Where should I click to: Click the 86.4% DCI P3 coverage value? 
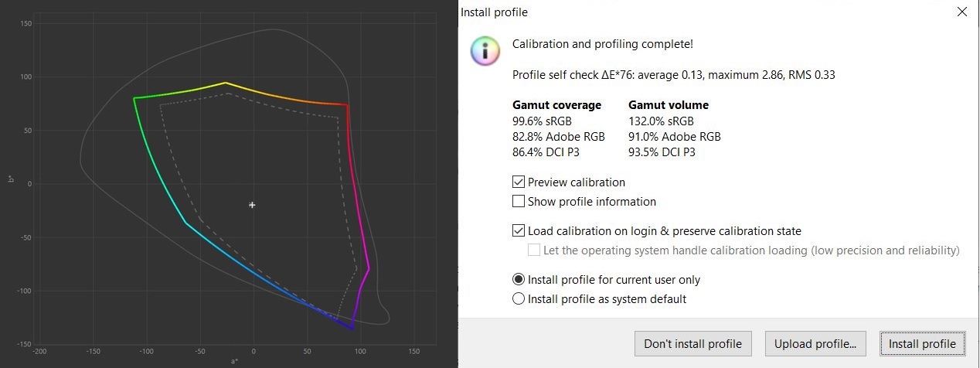click(x=546, y=152)
